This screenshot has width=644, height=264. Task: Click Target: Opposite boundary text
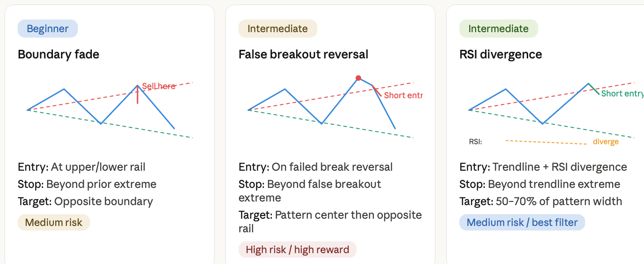click(x=86, y=202)
